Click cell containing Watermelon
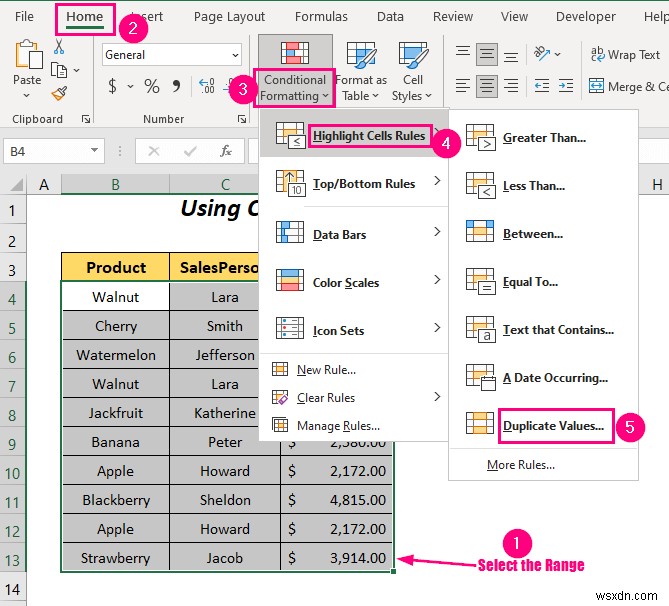This screenshot has width=669, height=606. click(116, 355)
